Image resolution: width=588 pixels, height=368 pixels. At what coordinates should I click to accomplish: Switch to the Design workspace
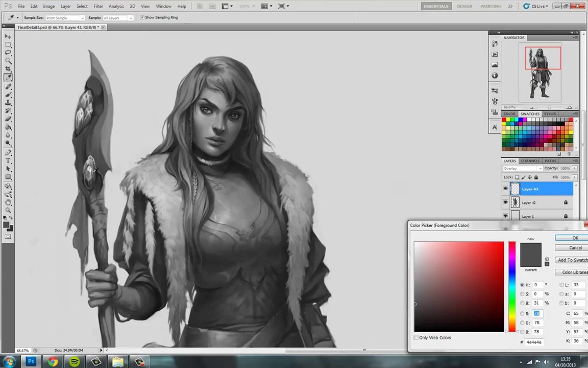464,6
